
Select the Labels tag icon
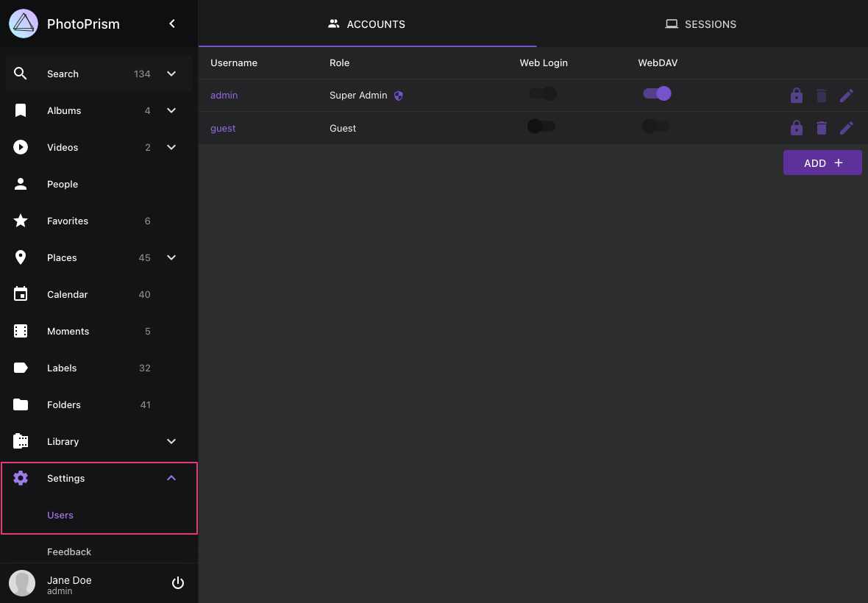point(21,368)
